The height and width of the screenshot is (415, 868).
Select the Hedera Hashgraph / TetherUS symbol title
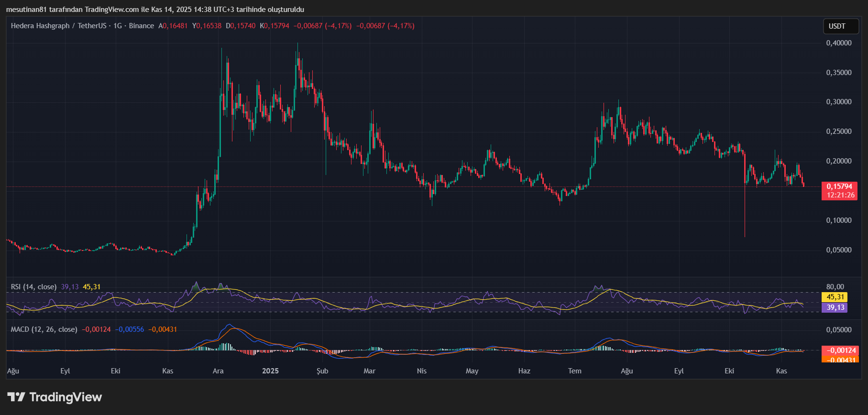[x=58, y=26]
